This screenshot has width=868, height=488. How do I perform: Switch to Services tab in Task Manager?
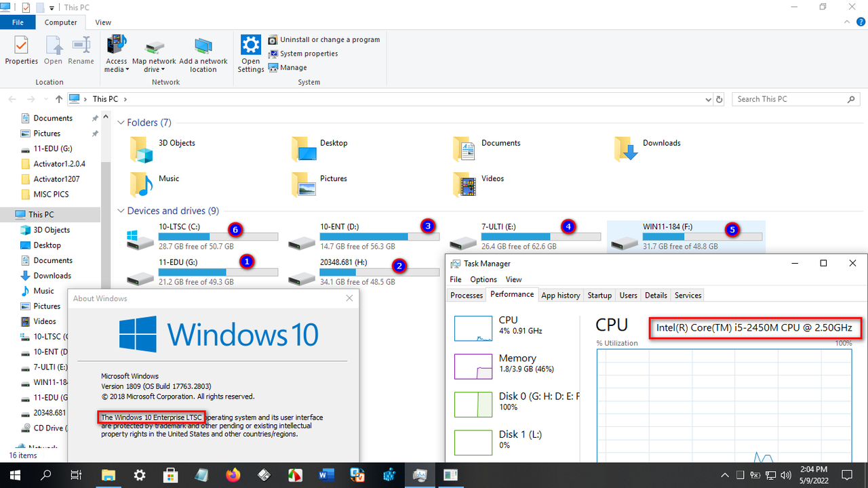point(688,296)
